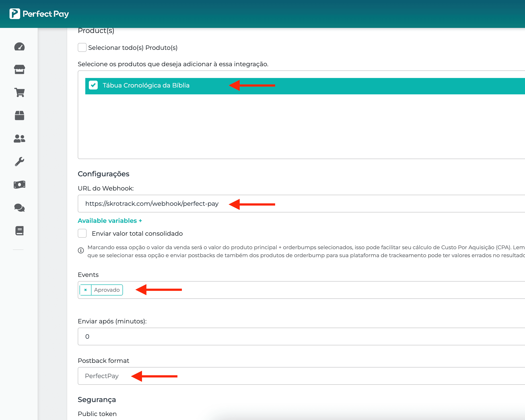The image size is (525, 420).
Task: Open the dashboard gauge icon in sidebar
Action: (x=19, y=47)
